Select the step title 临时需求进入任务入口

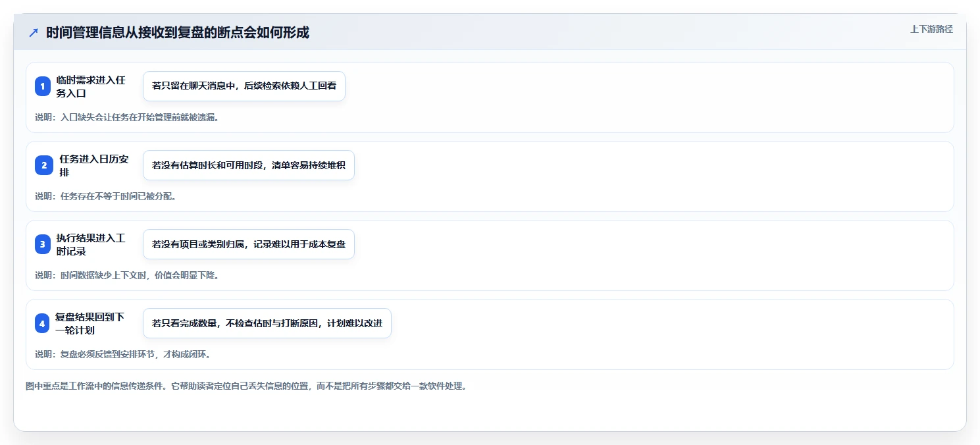(x=91, y=86)
